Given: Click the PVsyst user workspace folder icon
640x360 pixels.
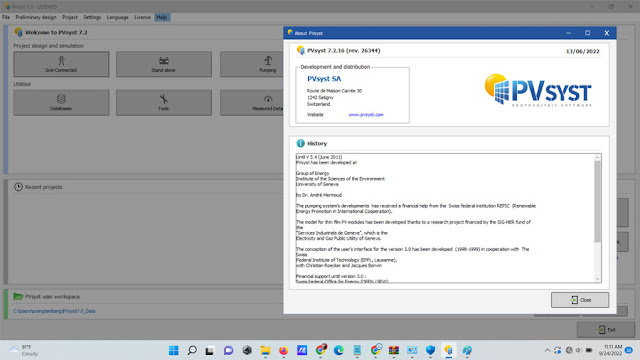Looking at the screenshot, I should pos(18,296).
